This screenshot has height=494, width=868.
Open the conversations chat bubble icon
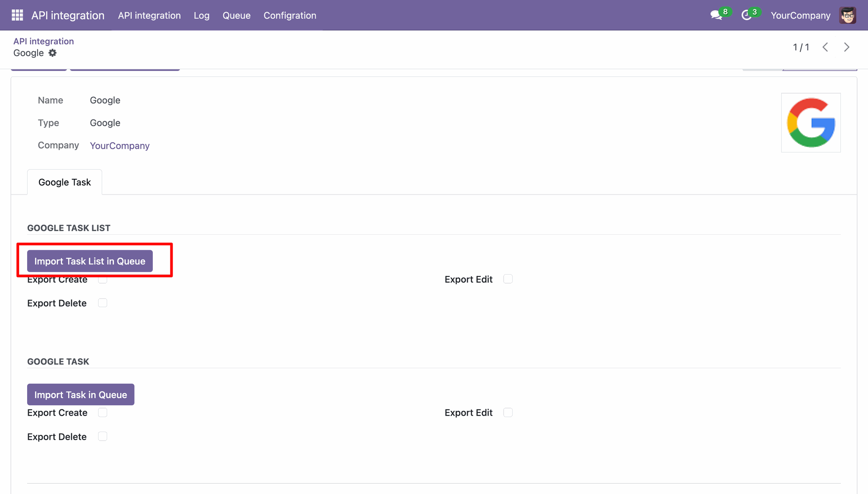[x=716, y=15]
